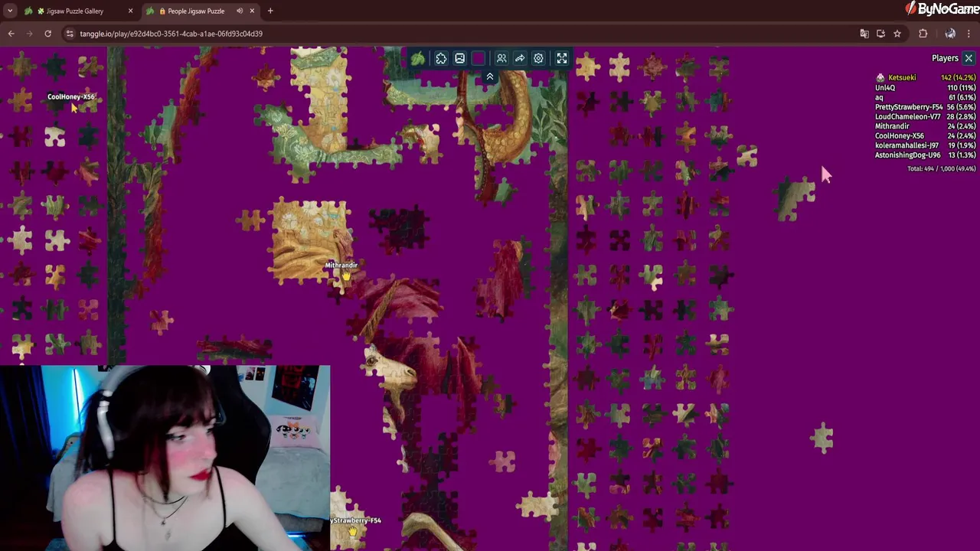
Task: Enter fullscreen mode from toolbar
Action: point(562,58)
